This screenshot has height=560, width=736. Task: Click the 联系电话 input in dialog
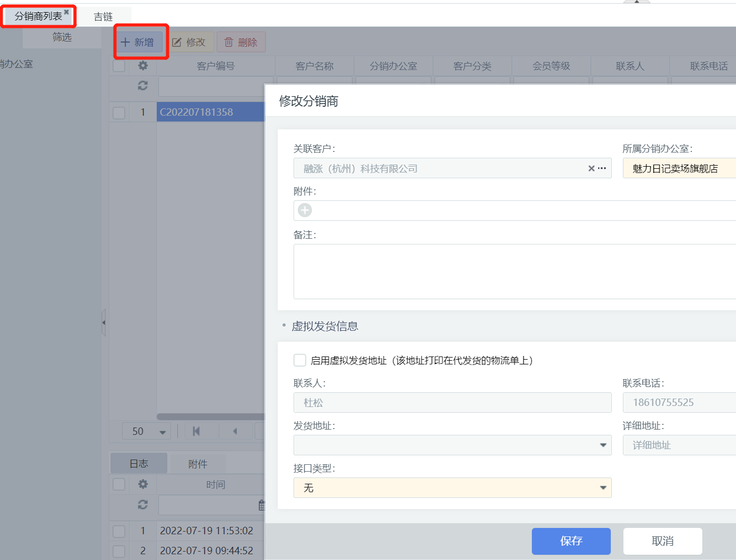[x=679, y=403]
